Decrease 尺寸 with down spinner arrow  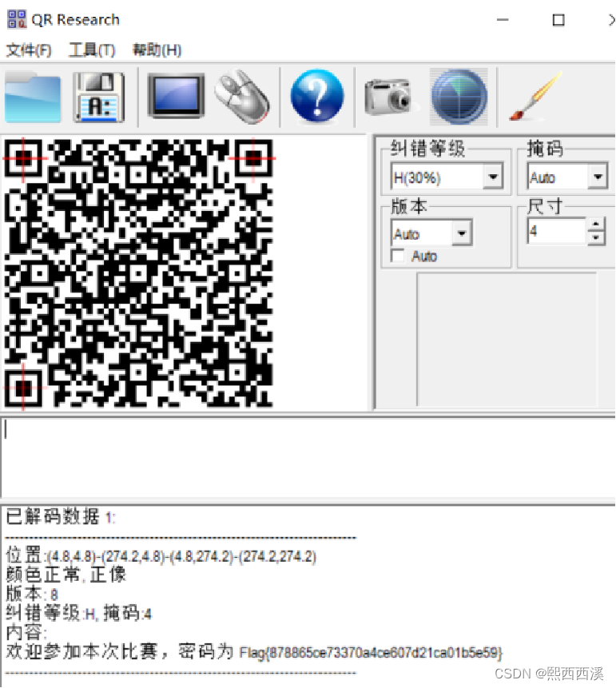595,238
